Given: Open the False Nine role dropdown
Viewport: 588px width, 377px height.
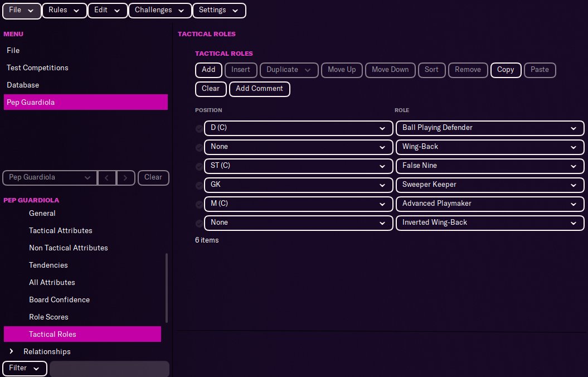Looking at the screenshot, I should (490, 166).
